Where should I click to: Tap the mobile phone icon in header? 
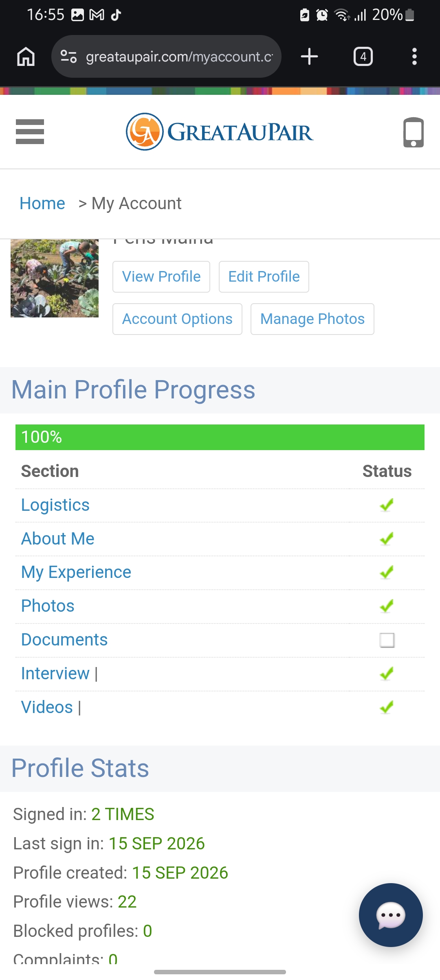413,132
